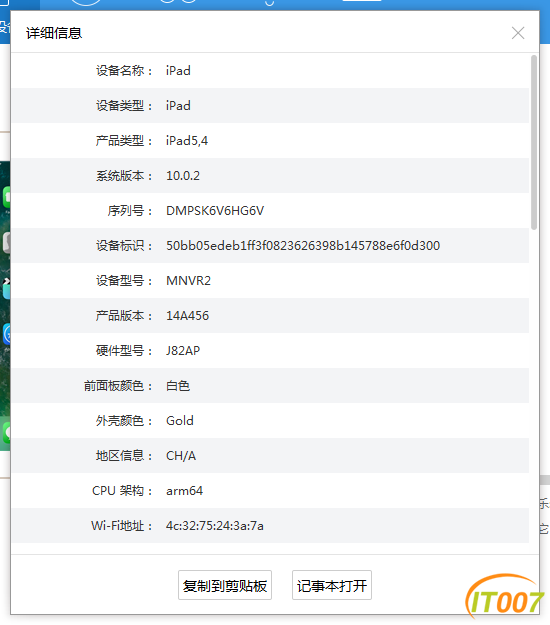Select the device identifier 50bb05edeb1ff3f0823626398b145788e6f0d300
This screenshot has width=550, height=625.
tap(303, 246)
